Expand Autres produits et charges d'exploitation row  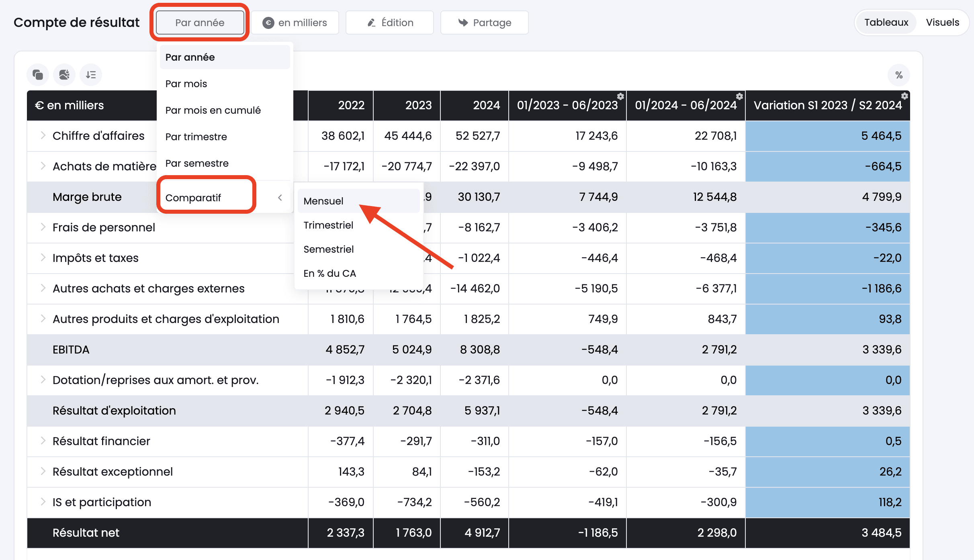point(43,319)
